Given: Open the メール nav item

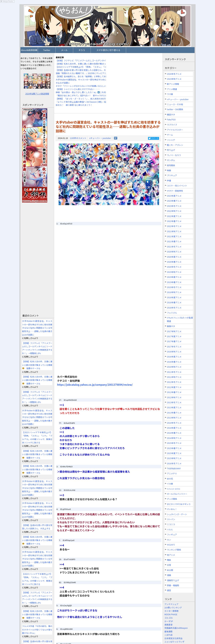Looking at the screenshot, I should 64,50.
